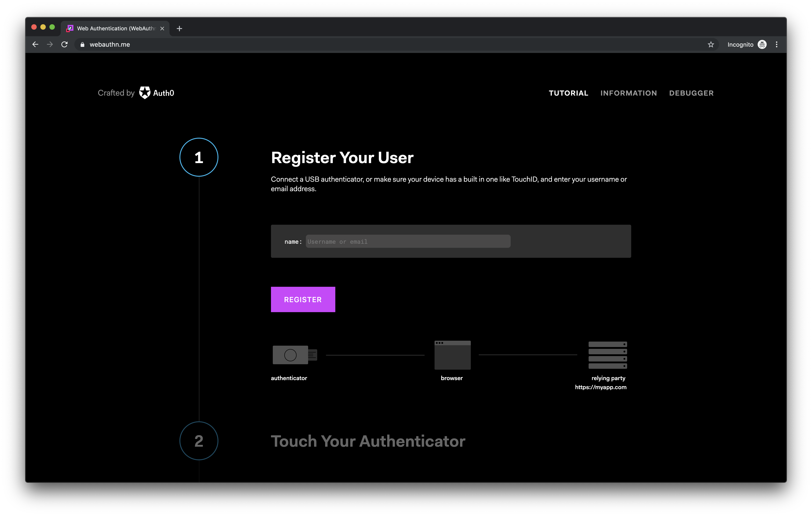Image resolution: width=812 pixels, height=516 pixels.
Task: Select the step 2 circle marker
Action: click(199, 441)
